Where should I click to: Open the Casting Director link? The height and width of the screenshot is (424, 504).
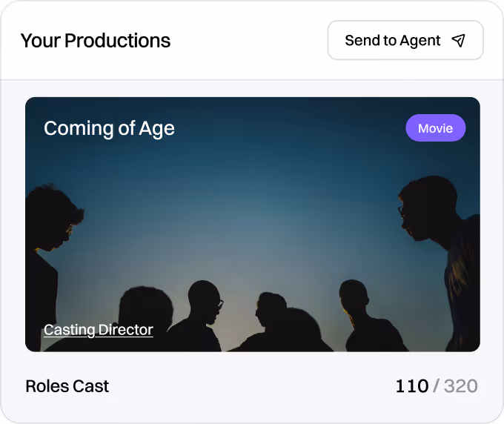[99, 330]
